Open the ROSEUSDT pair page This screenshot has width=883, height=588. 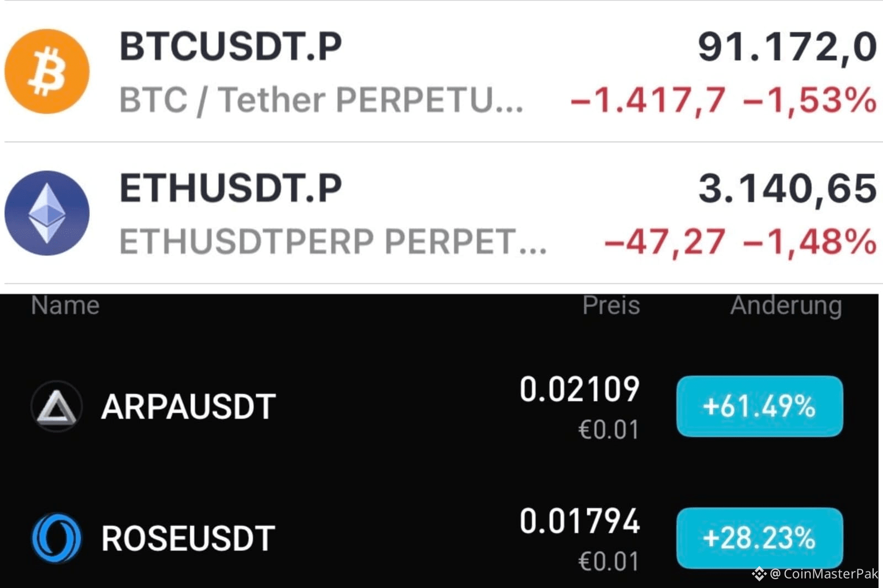point(188,537)
